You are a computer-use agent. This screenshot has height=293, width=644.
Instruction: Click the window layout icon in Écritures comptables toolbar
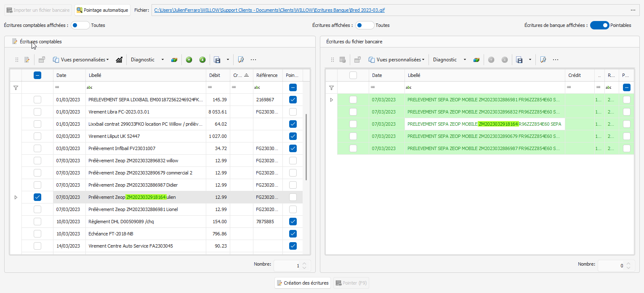(x=42, y=60)
